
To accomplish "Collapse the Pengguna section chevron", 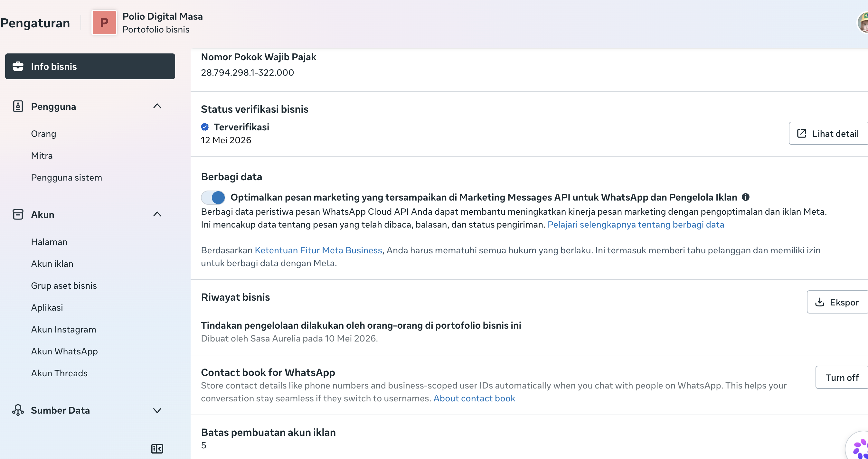I will [x=157, y=106].
